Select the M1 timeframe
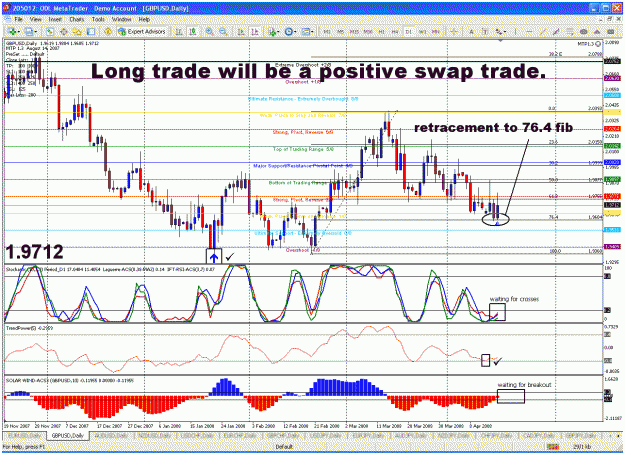This screenshot has width=625, height=453. 327,32
